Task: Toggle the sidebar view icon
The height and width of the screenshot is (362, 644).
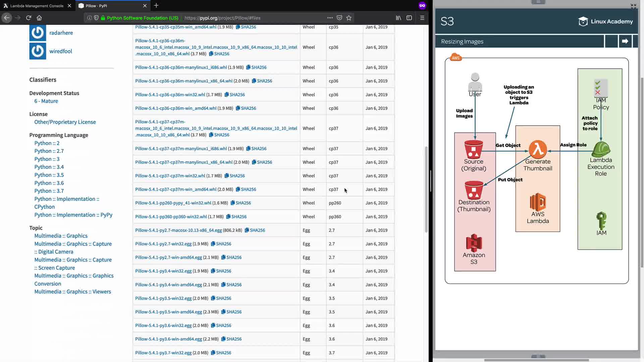Action: pos(409,18)
